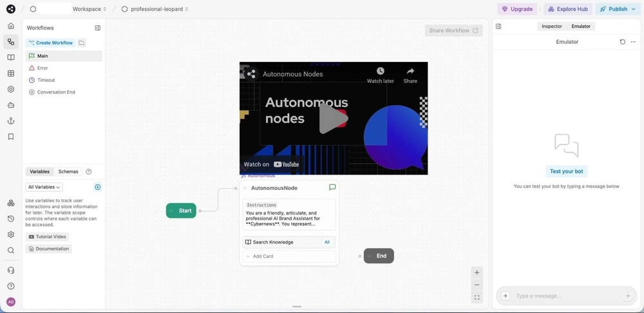The image size is (644, 313).
Task: Open the settings gear icon
Action: coord(11,234)
